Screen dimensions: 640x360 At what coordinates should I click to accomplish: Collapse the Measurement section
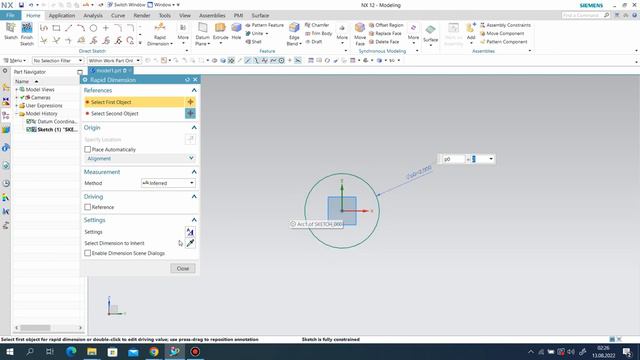tap(194, 172)
